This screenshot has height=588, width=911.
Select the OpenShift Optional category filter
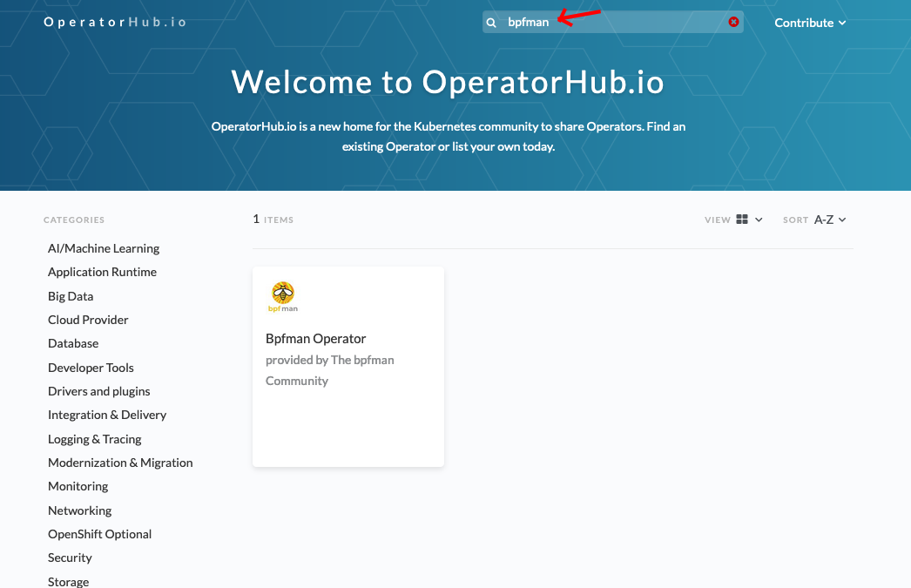pyautogui.click(x=99, y=533)
